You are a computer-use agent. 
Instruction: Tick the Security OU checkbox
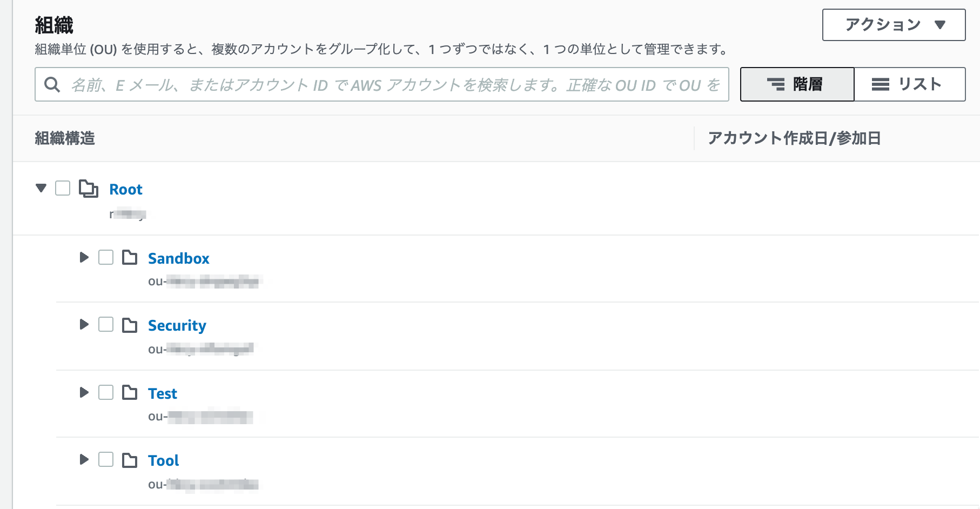click(106, 324)
